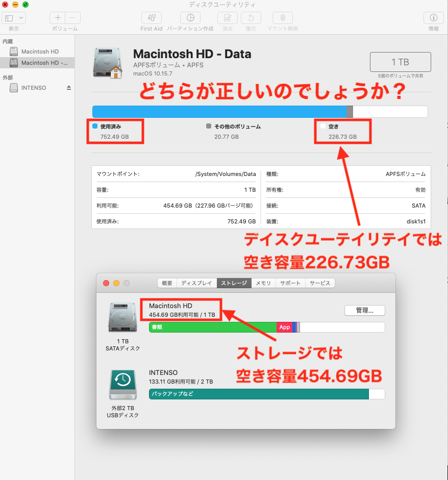
Task: Click the add volume plus button
Action: coord(58,18)
